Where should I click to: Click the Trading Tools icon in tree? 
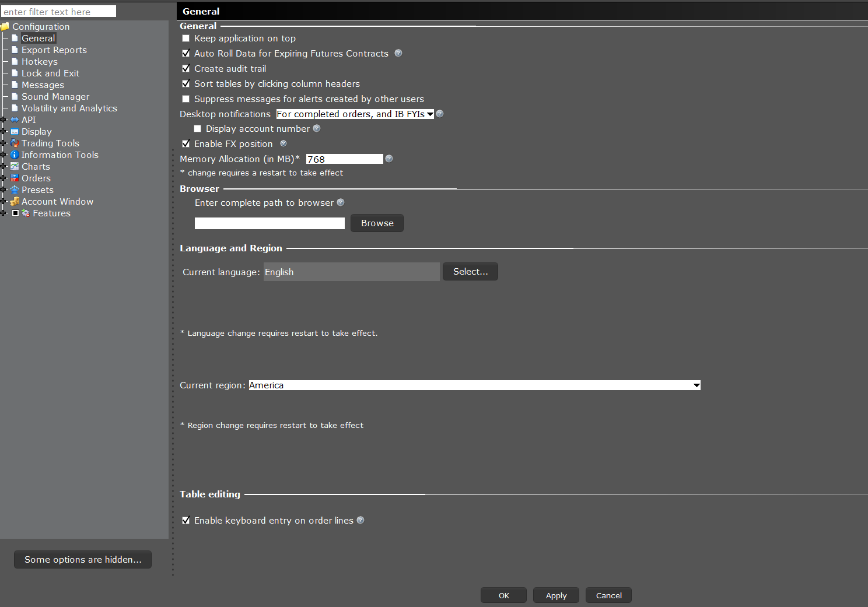15,143
